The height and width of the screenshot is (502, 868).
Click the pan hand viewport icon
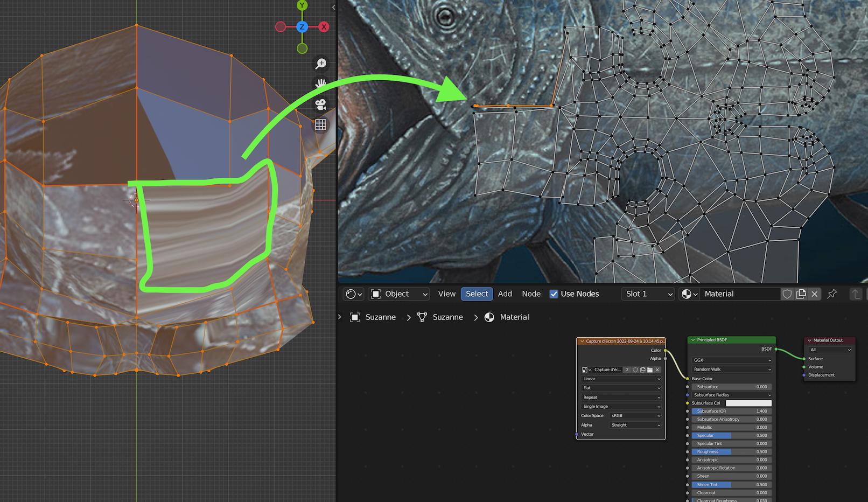coord(321,85)
